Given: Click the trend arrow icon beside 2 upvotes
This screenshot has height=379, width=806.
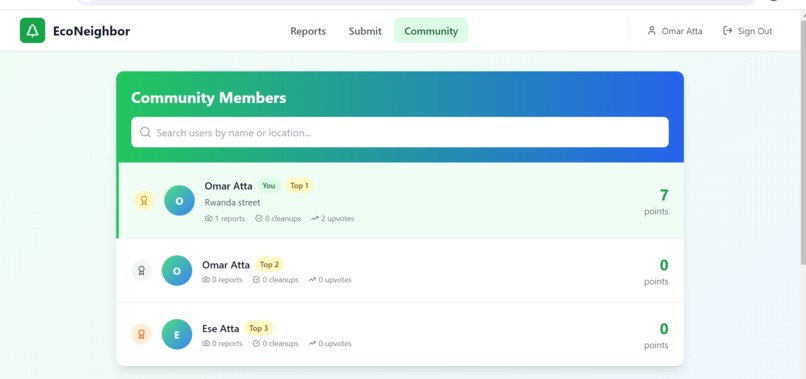Looking at the screenshot, I should (x=315, y=219).
